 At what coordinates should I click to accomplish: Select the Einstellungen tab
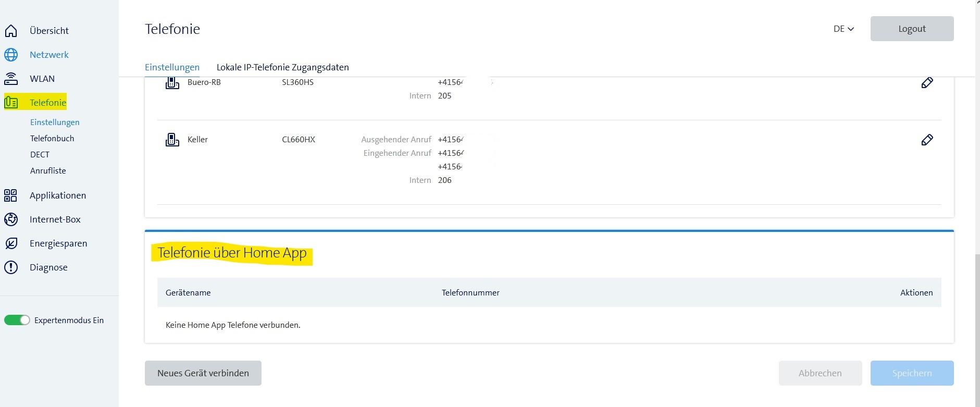[172, 67]
